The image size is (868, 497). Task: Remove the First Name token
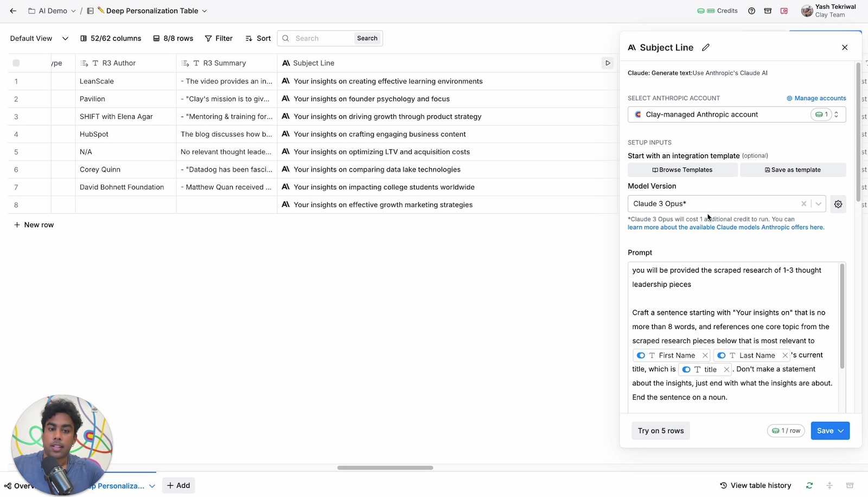tap(705, 356)
